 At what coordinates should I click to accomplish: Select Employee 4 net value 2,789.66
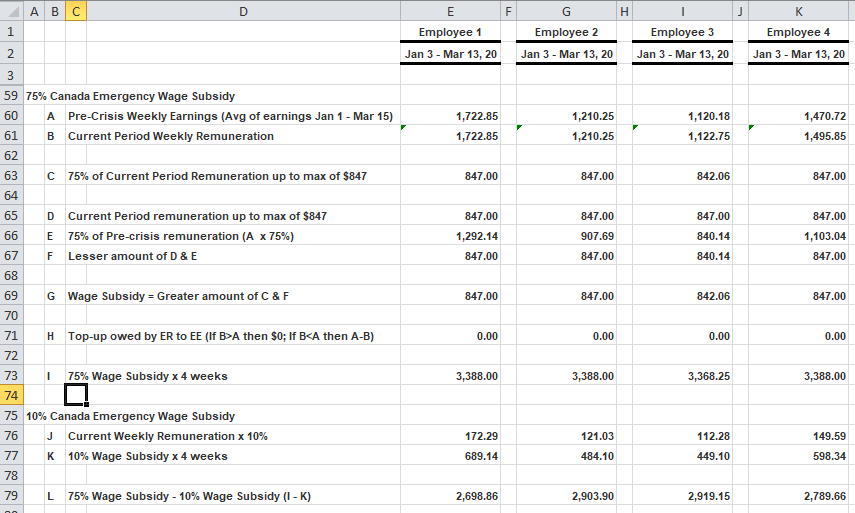(x=798, y=496)
